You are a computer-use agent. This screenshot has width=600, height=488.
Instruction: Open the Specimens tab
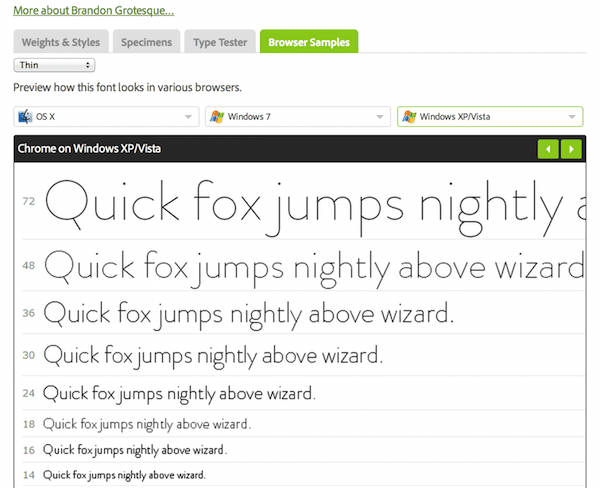[x=147, y=41]
